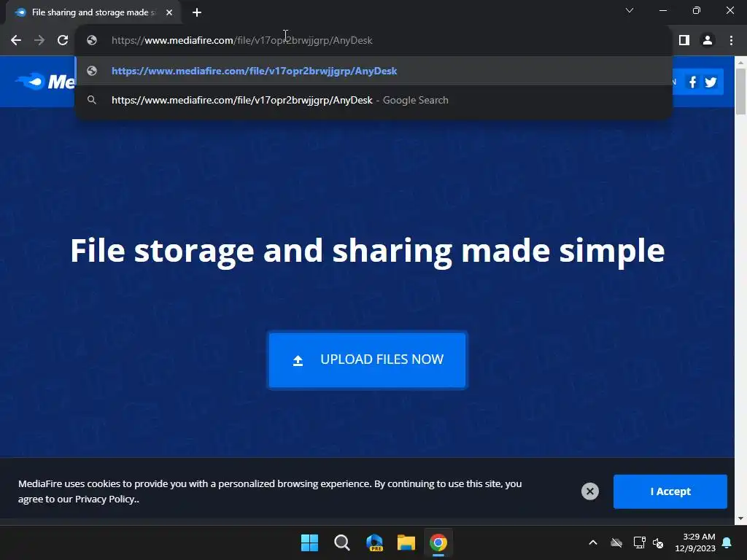Click the globe site-info icon in address bar

tap(92, 41)
